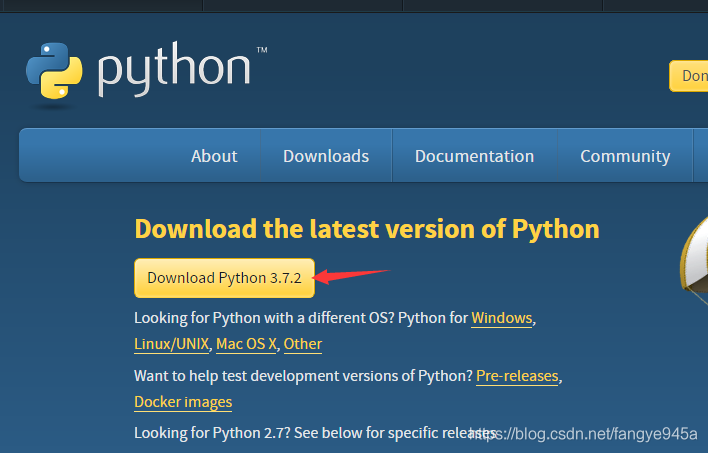Open the Community menu
Viewport: 708px width, 453px height.
(x=625, y=156)
